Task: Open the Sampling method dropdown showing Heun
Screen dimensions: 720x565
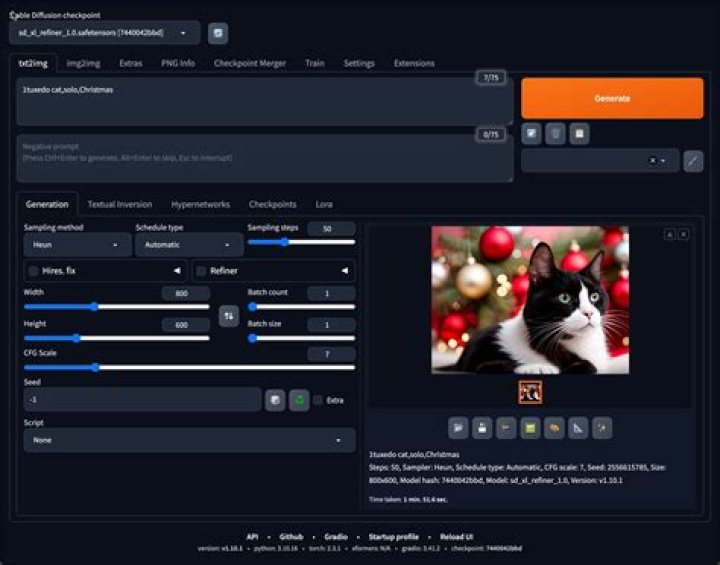Action: point(77,245)
